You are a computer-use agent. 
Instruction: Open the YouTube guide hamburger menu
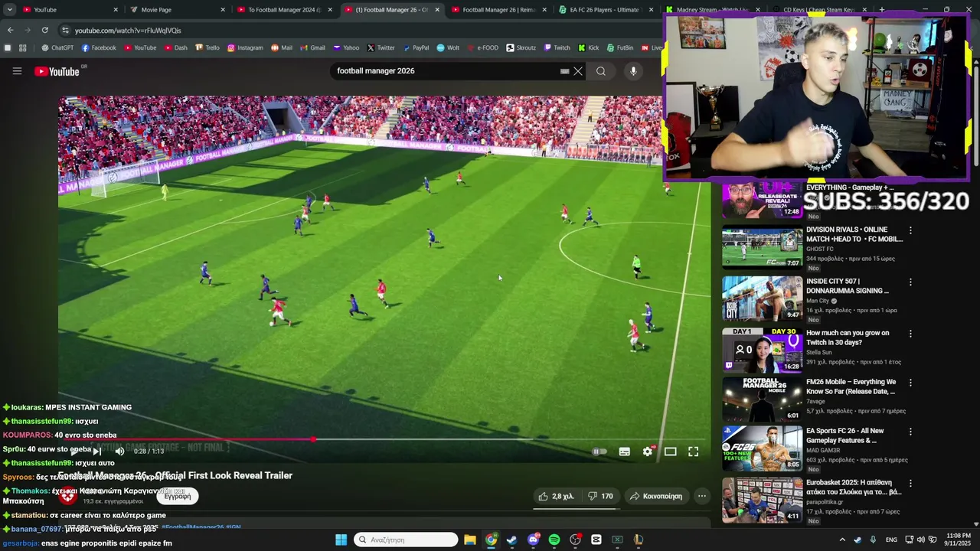click(x=17, y=71)
